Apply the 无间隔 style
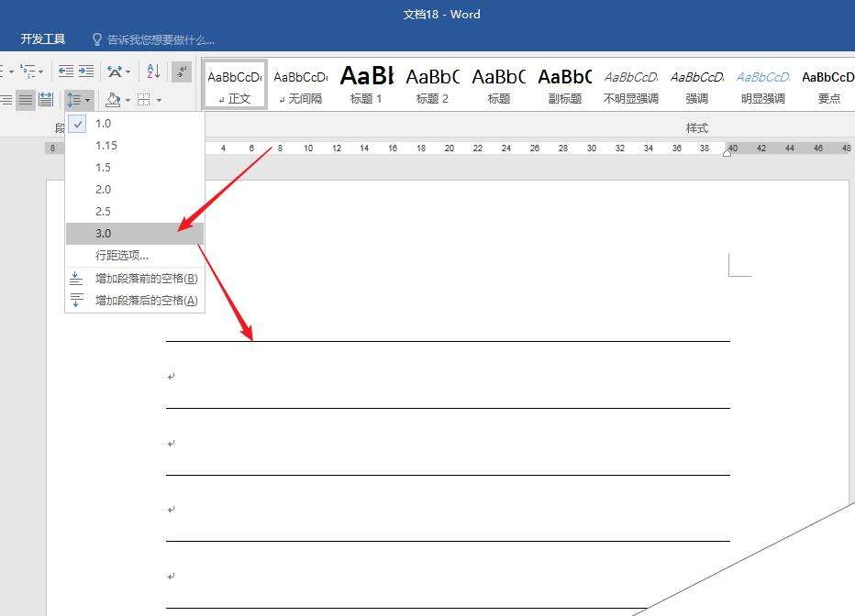 pos(301,84)
